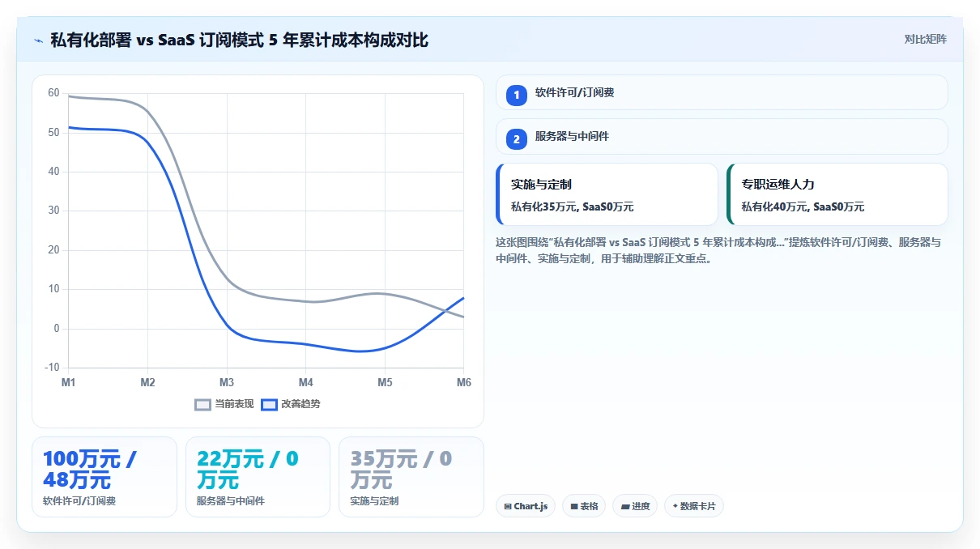The image size is (980, 549).
Task: Click the 100万元 / 48万元 stat card
Action: click(104, 477)
